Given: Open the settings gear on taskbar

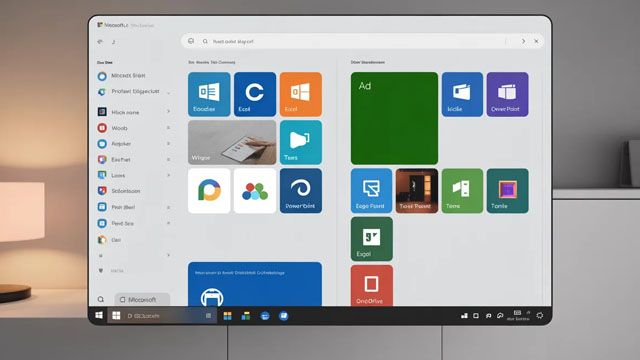Looking at the screenshot, I should pyautogui.click(x=540, y=316).
